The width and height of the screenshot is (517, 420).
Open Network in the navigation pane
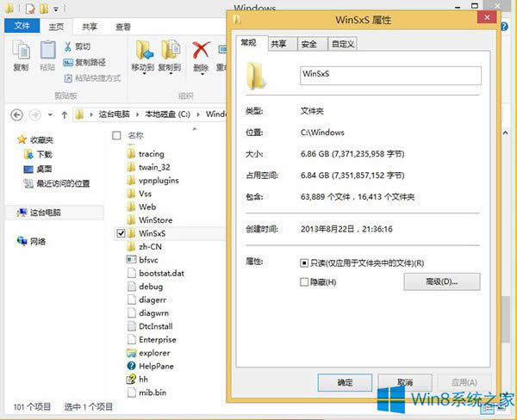pos(31,241)
